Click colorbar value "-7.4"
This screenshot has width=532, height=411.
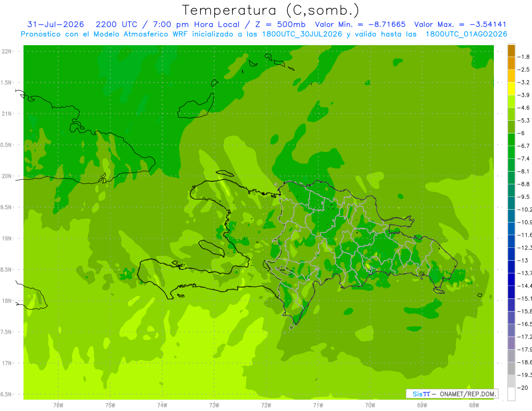point(524,159)
